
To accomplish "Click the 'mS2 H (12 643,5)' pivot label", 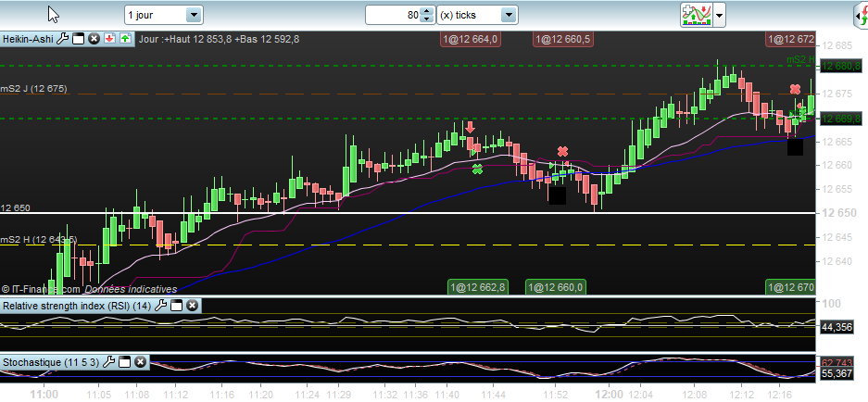I will click(x=39, y=239).
